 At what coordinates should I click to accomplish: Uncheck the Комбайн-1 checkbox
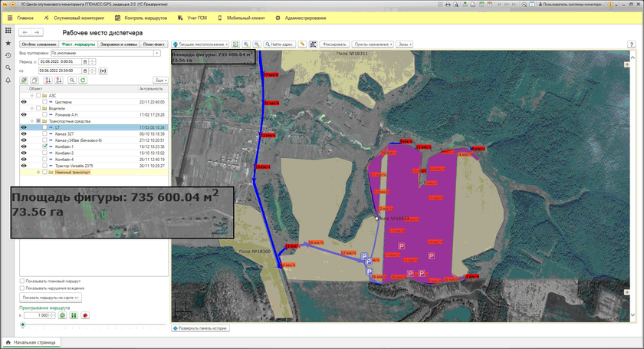[44, 146]
